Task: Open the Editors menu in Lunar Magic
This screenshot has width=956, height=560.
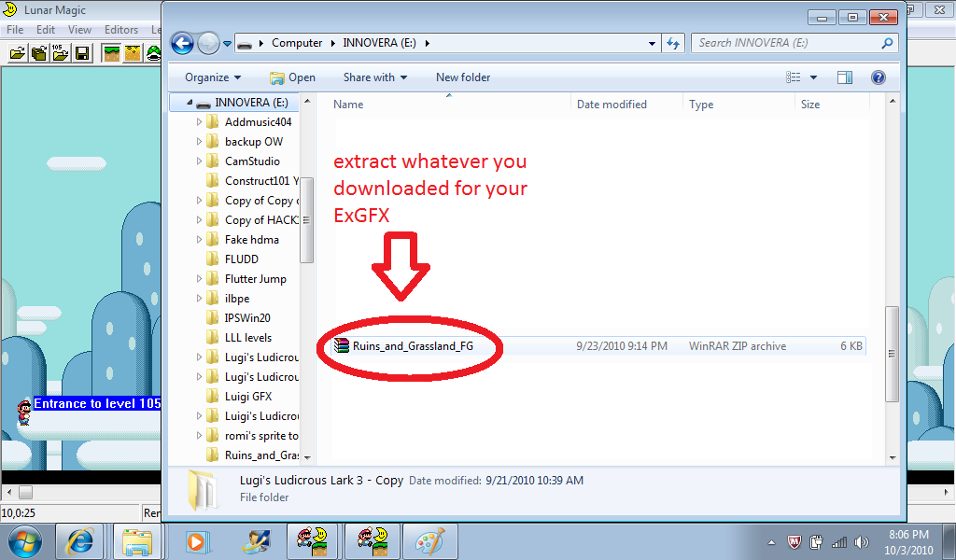Action: coord(121,29)
